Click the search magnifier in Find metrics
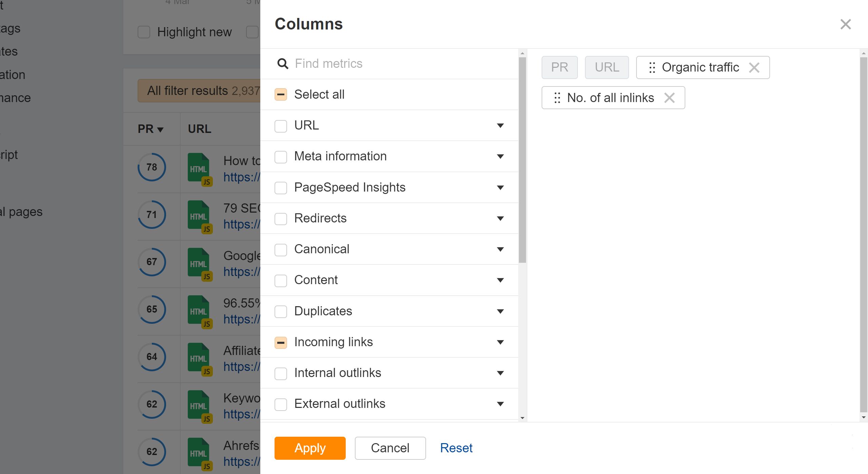Screen dimensions: 868x474 282,64
